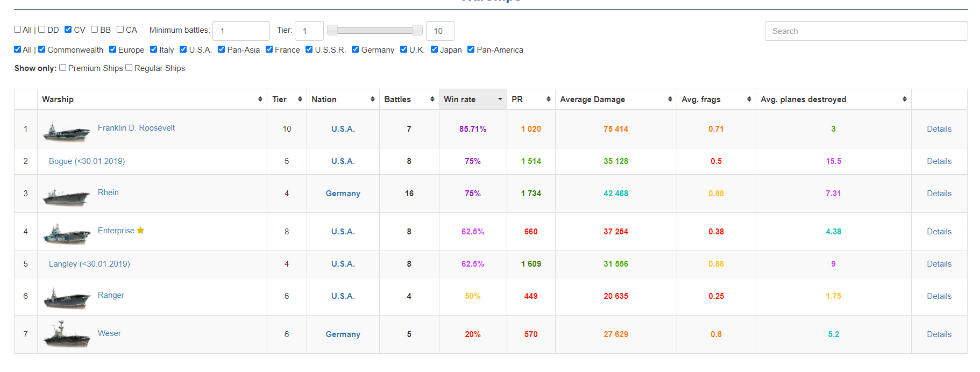The image size is (980, 372).
Task: Click the Rhein carrier ship image
Action: click(x=66, y=197)
